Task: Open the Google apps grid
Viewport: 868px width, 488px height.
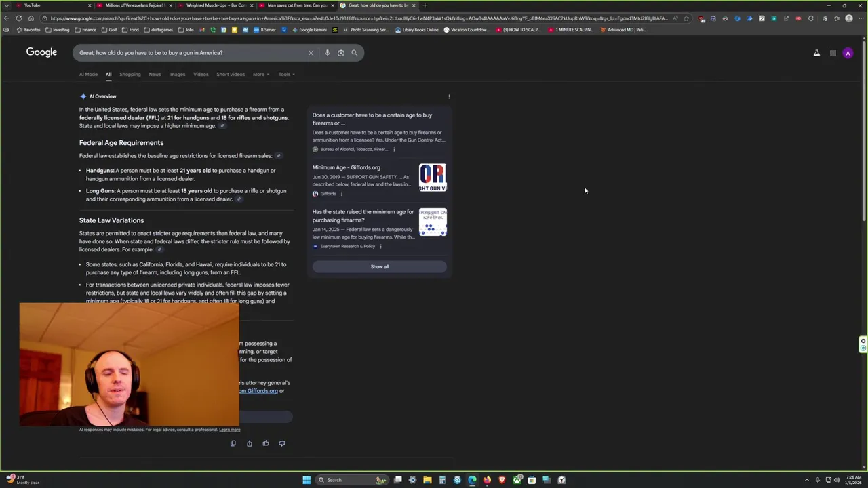Action: pos(833,53)
